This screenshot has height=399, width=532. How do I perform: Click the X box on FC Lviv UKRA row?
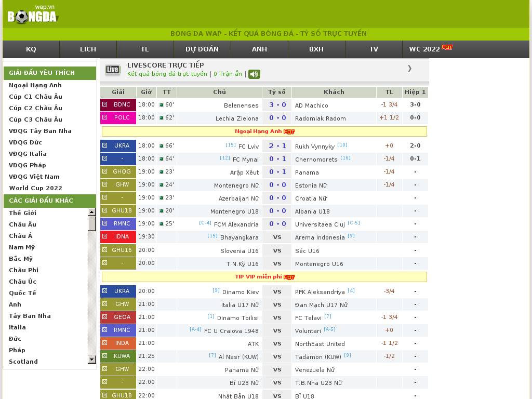point(104,145)
